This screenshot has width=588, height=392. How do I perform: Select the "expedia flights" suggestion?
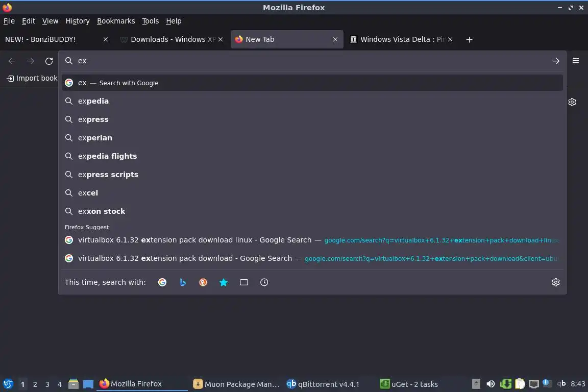click(312, 156)
